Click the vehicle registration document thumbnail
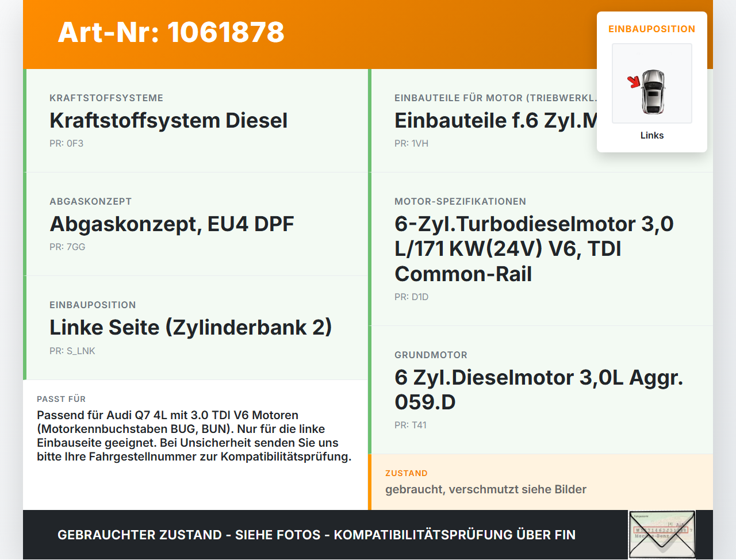The width and height of the screenshot is (736, 560). pos(662,535)
